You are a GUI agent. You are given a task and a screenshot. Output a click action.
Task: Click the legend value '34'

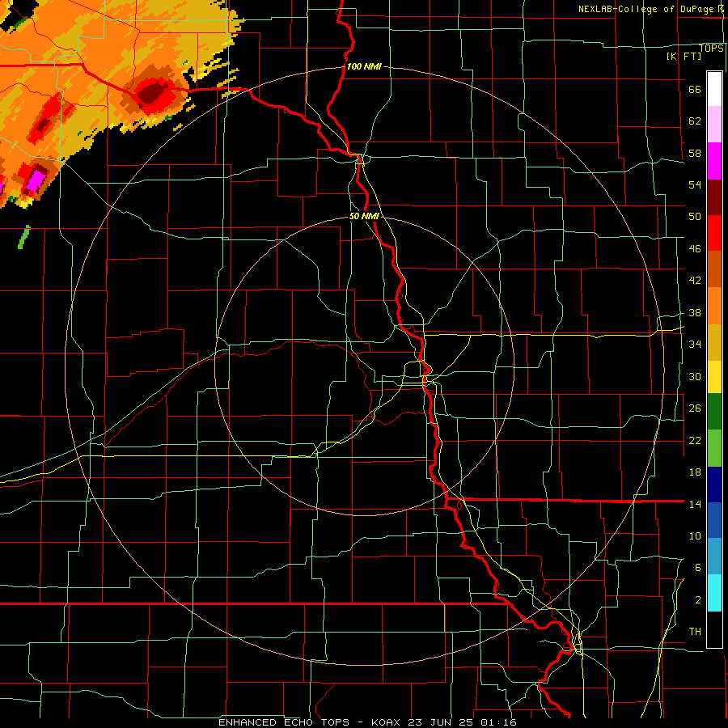point(695,344)
